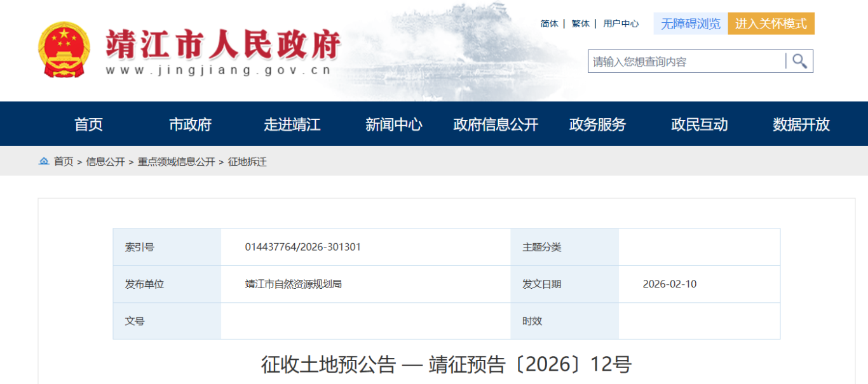This screenshot has width=868, height=384.
Task: Toggle 进入关怀模式 care mode
Action: coord(771,23)
